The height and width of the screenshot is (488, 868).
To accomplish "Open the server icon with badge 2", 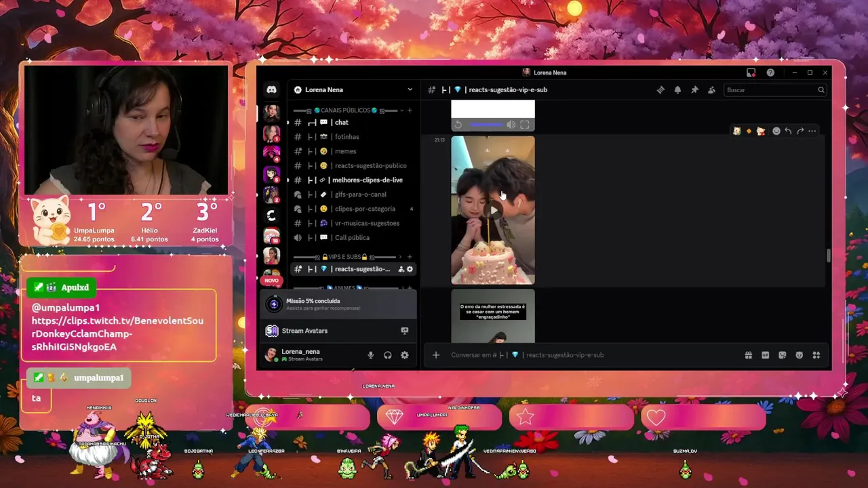I will click(271, 195).
